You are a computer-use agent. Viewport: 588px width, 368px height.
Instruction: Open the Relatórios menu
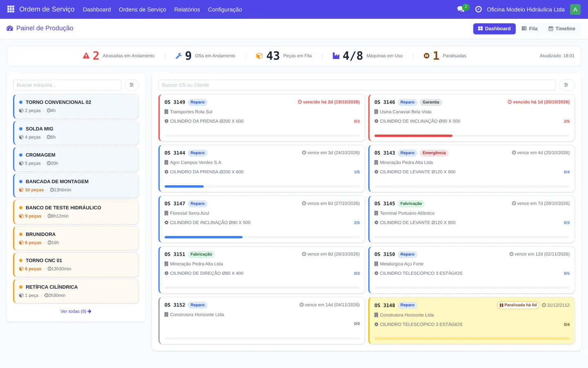point(187,9)
